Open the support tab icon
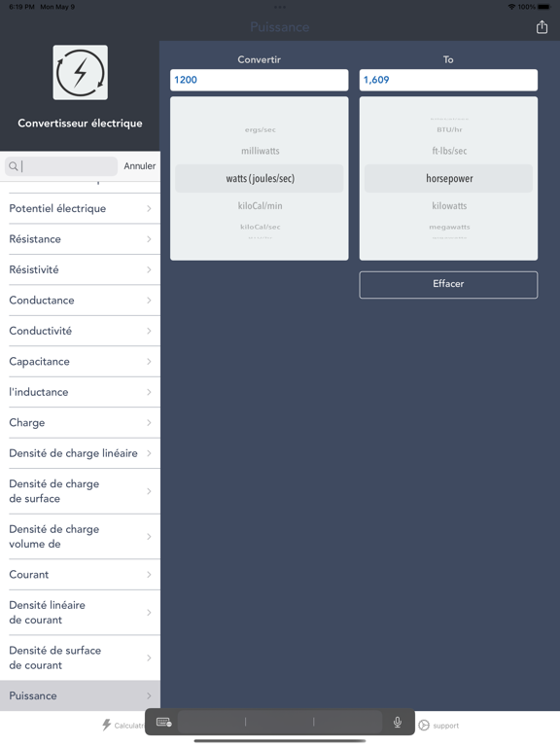 424,725
